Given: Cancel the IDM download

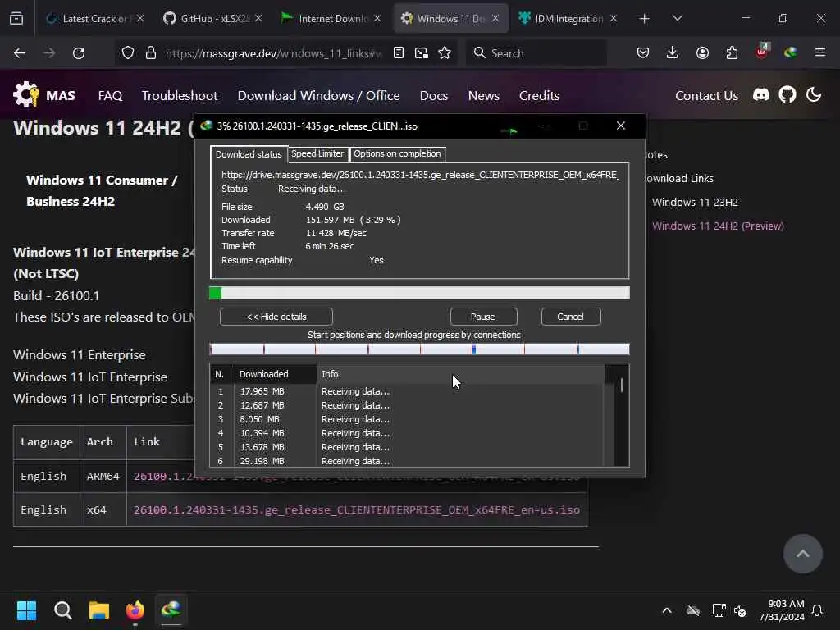Looking at the screenshot, I should click(x=571, y=317).
